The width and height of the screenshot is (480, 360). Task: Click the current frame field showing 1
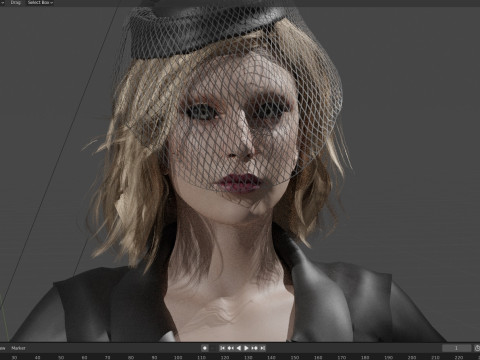(456, 348)
